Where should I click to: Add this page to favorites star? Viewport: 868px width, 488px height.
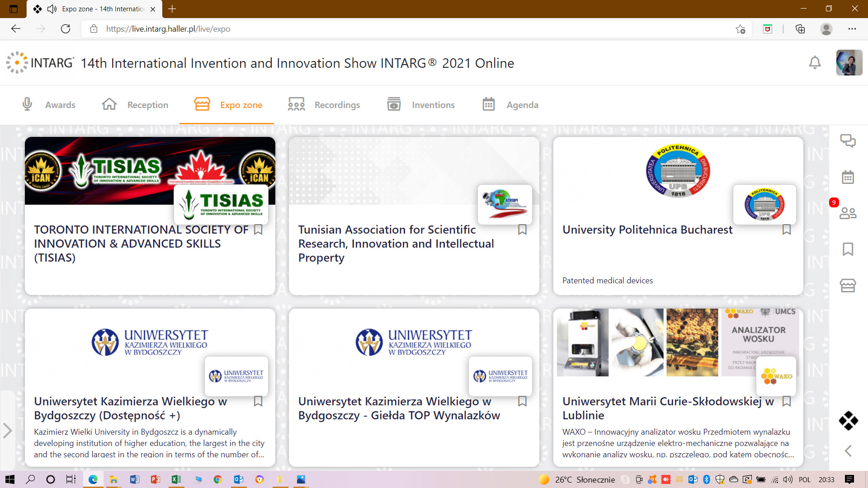(x=740, y=29)
